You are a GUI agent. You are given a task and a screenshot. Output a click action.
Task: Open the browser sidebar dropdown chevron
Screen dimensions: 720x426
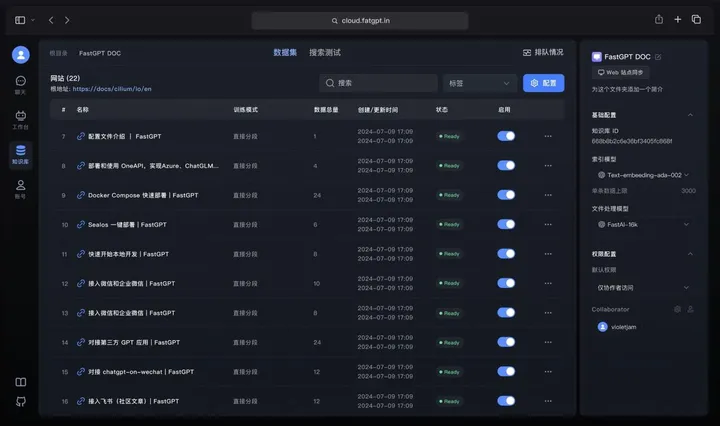point(33,20)
